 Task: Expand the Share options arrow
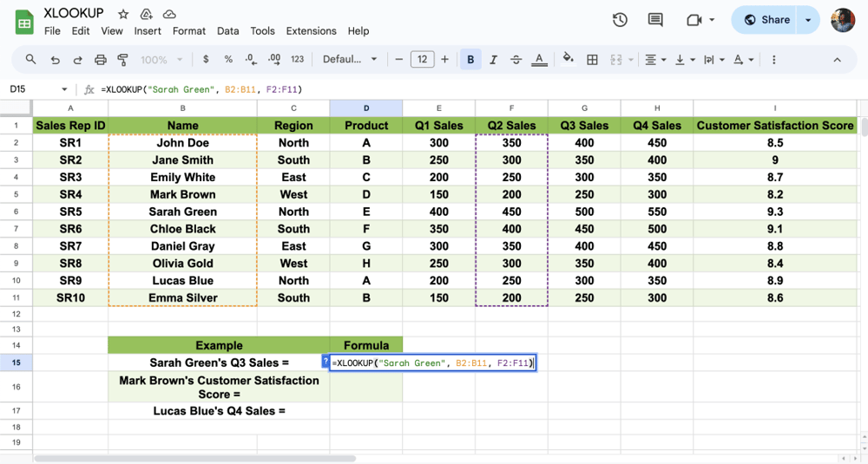click(809, 20)
